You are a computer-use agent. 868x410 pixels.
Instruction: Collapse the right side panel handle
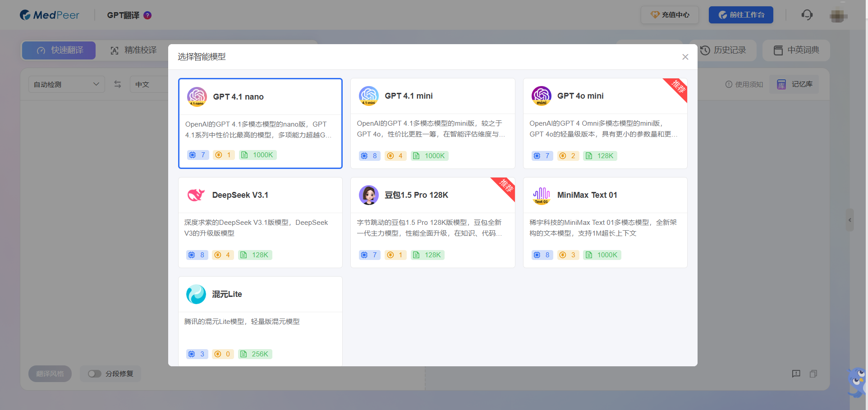pos(850,220)
